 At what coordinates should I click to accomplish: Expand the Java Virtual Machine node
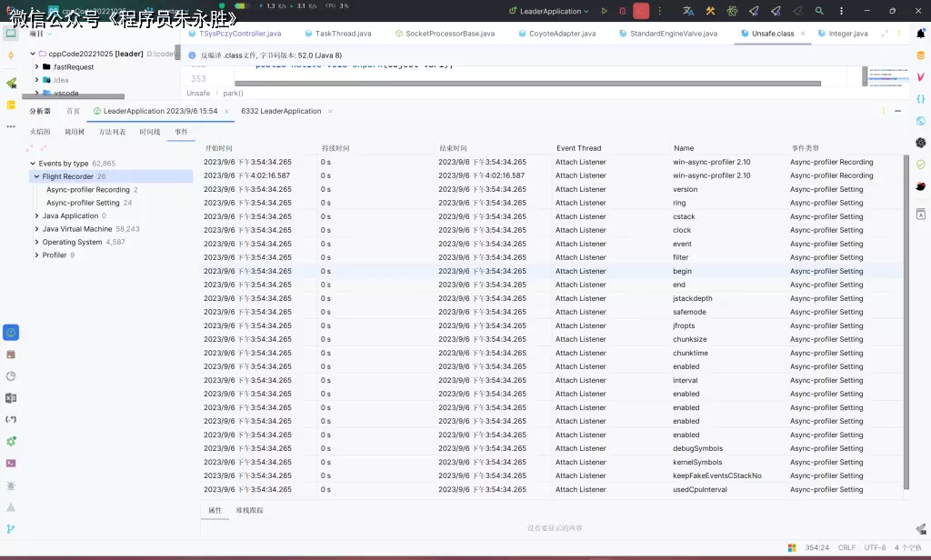click(x=36, y=229)
